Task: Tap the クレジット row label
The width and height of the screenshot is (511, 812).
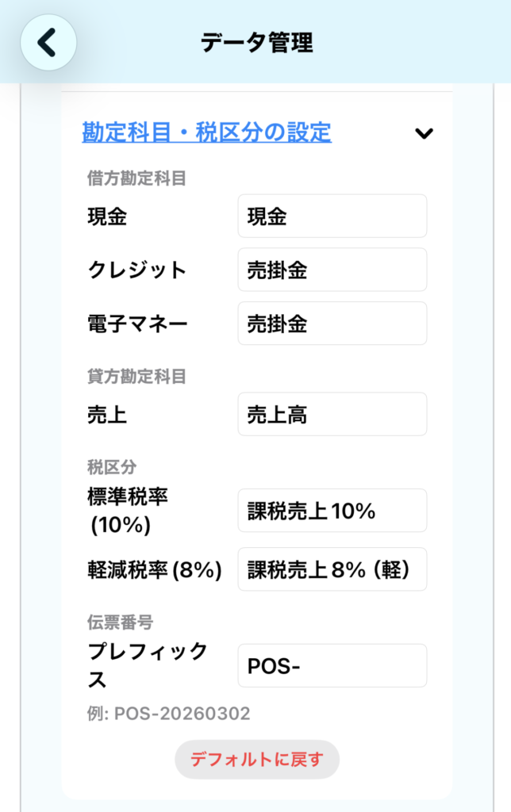Action: [136, 270]
